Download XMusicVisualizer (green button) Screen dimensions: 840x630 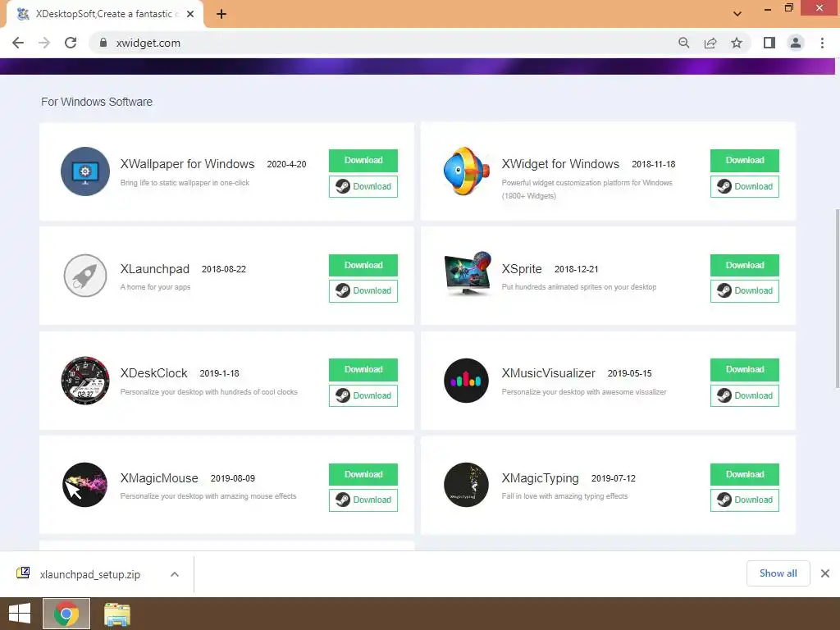pyautogui.click(x=745, y=370)
